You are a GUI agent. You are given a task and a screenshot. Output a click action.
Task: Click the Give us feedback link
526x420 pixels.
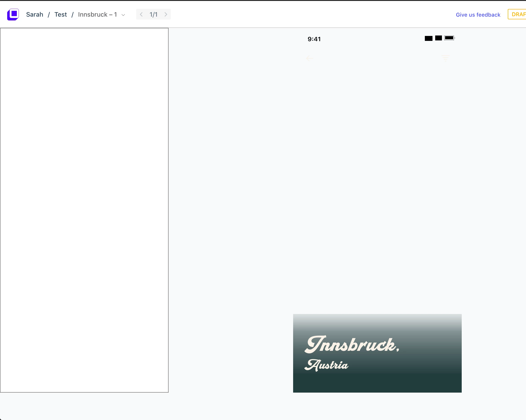pos(478,15)
